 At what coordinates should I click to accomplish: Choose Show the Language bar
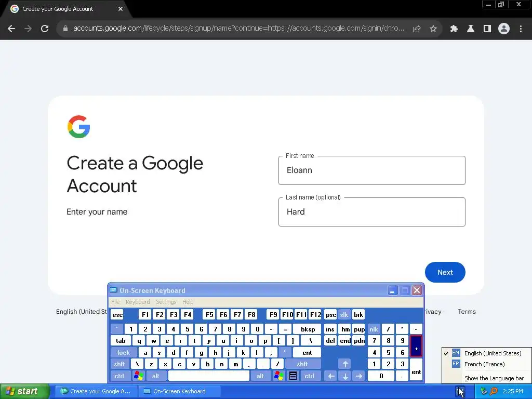coord(486,378)
